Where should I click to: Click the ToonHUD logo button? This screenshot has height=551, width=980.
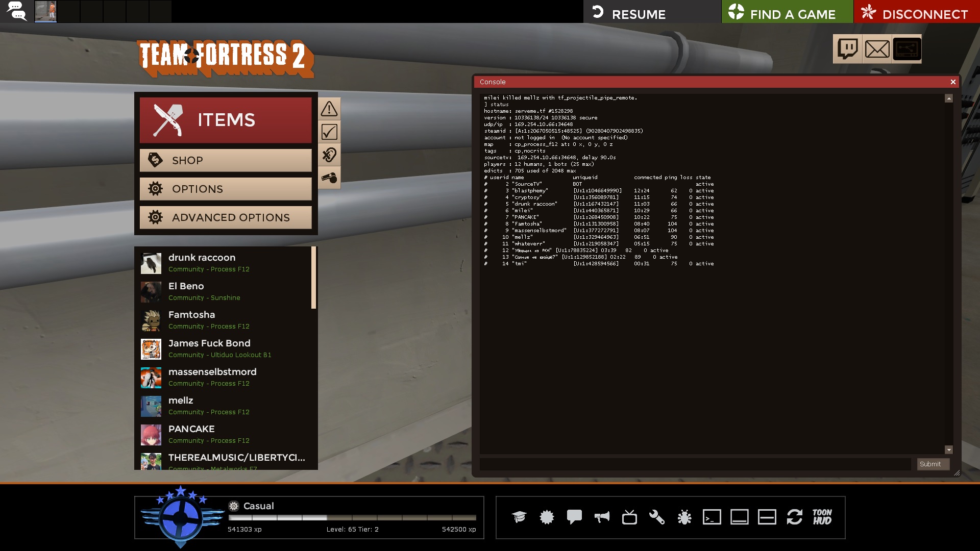point(822,517)
